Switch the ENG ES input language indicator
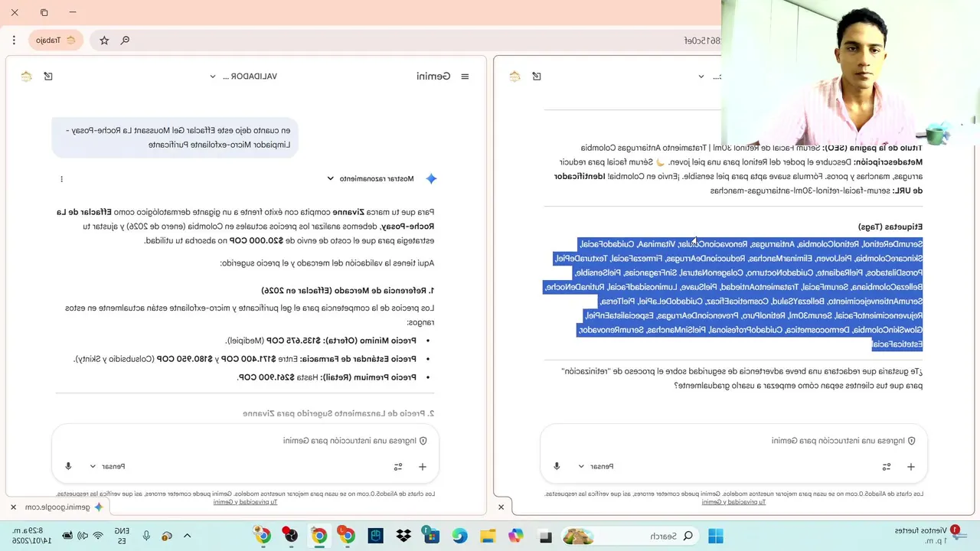 tap(122, 536)
